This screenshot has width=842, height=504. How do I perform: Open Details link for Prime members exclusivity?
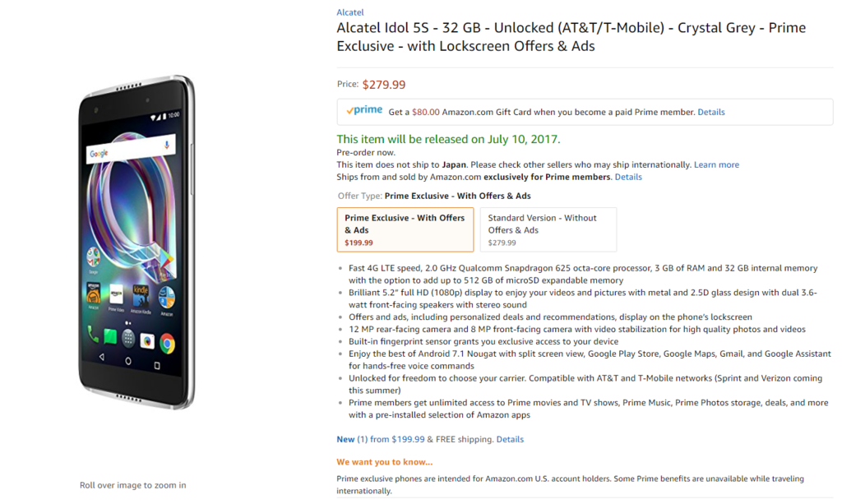point(628,177)
